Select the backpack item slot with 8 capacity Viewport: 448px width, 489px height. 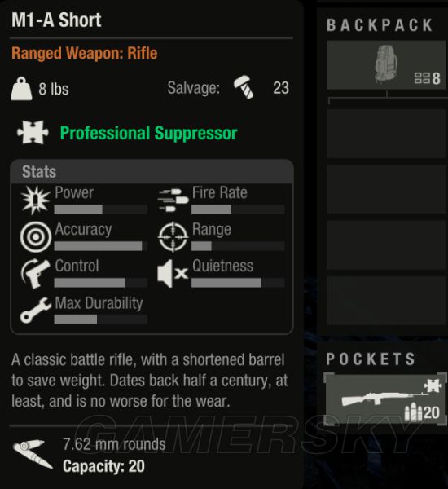[x=387, y=65]
